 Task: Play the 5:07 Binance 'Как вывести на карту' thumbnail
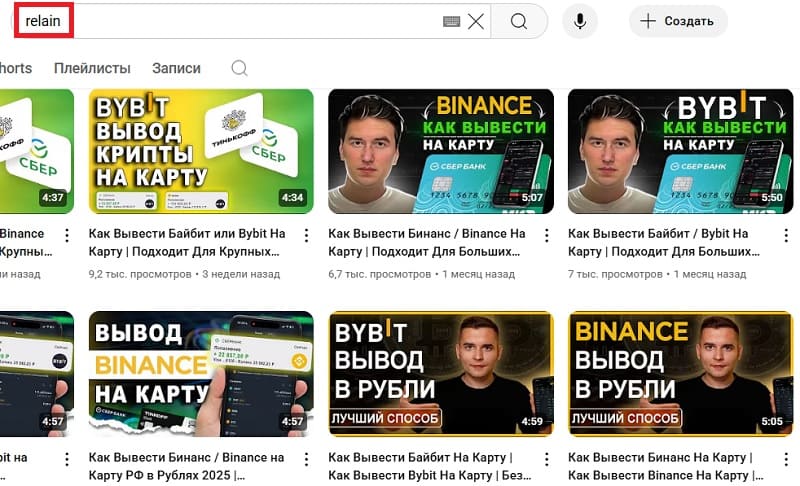440,151
